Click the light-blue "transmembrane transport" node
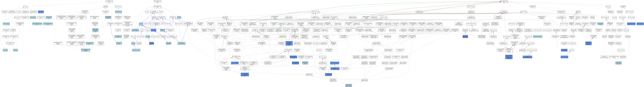This screenshot has width=644, height=87. pyautogui.click(x=600, y=24)
